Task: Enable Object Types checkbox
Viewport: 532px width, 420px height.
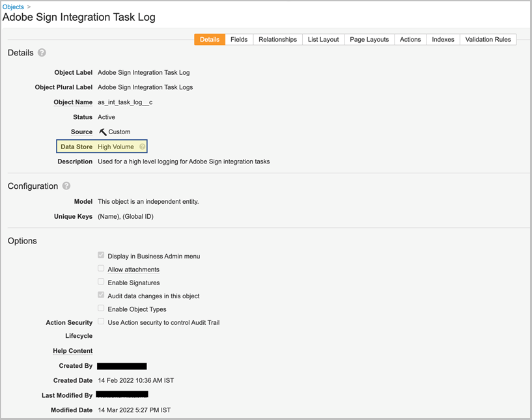Action: (101, 308)
